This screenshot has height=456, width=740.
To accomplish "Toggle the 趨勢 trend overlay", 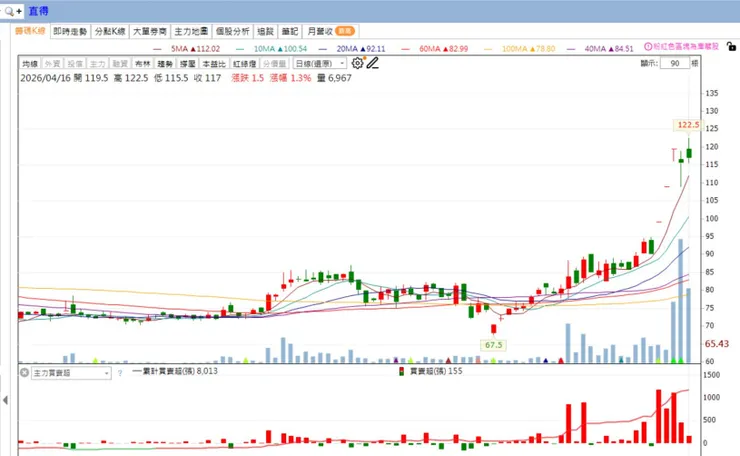I will point(165,63).
